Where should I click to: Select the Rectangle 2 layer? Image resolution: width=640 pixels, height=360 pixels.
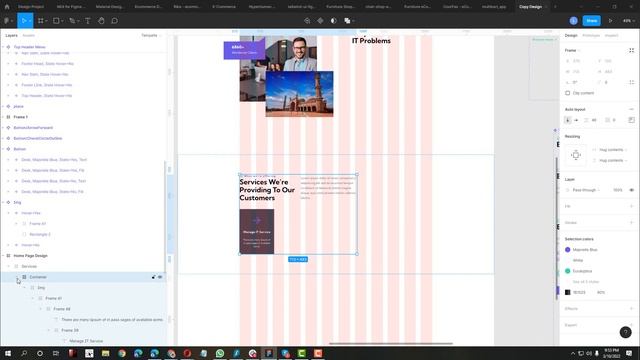pos(40,234)
